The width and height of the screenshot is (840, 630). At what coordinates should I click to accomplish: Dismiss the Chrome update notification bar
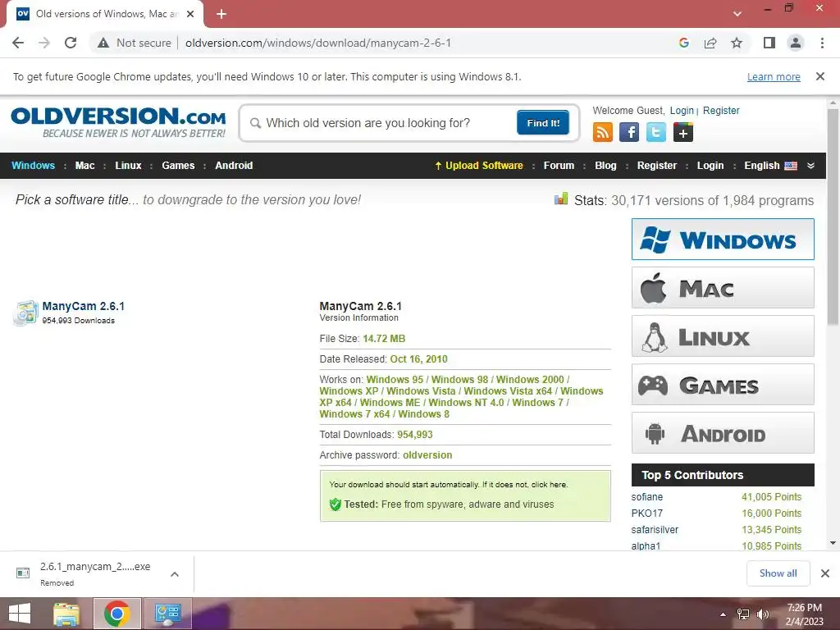pos(819,76)
